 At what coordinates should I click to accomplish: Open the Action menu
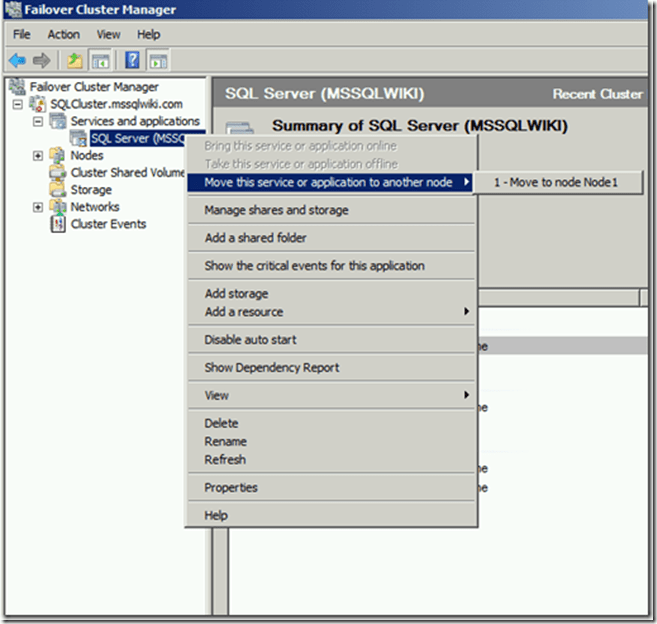click(x=63, y=34)
